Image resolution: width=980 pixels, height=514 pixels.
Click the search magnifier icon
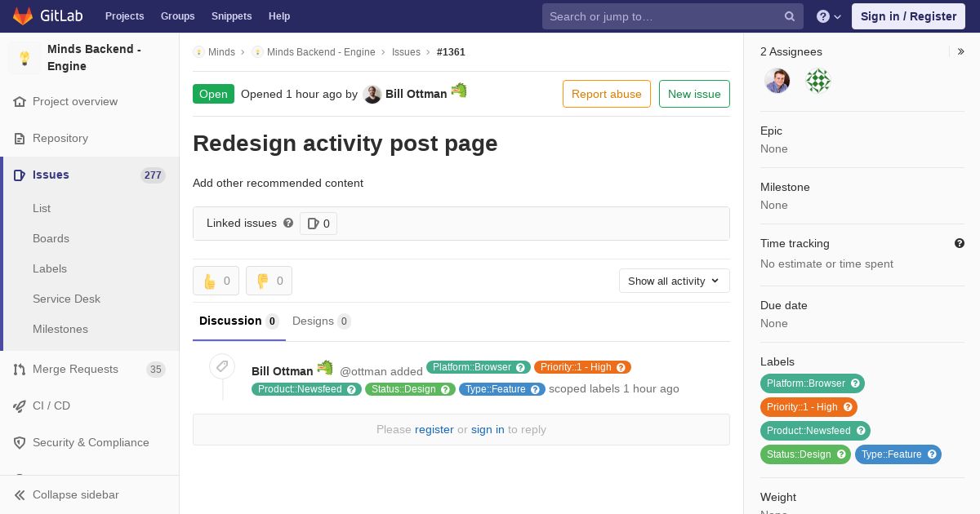(790, 16)
